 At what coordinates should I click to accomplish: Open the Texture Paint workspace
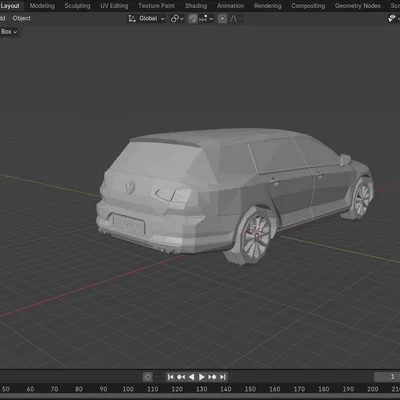pos(156,6)
